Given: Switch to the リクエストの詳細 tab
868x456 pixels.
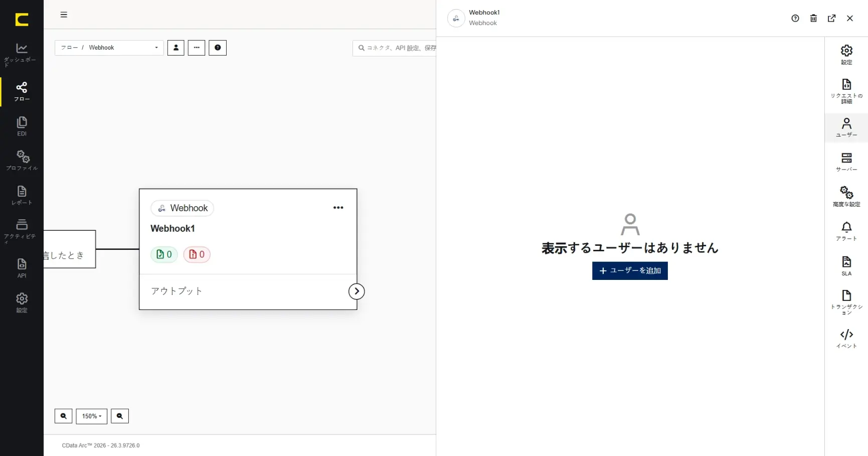Looking at the screenshot, I should (846, 91).
